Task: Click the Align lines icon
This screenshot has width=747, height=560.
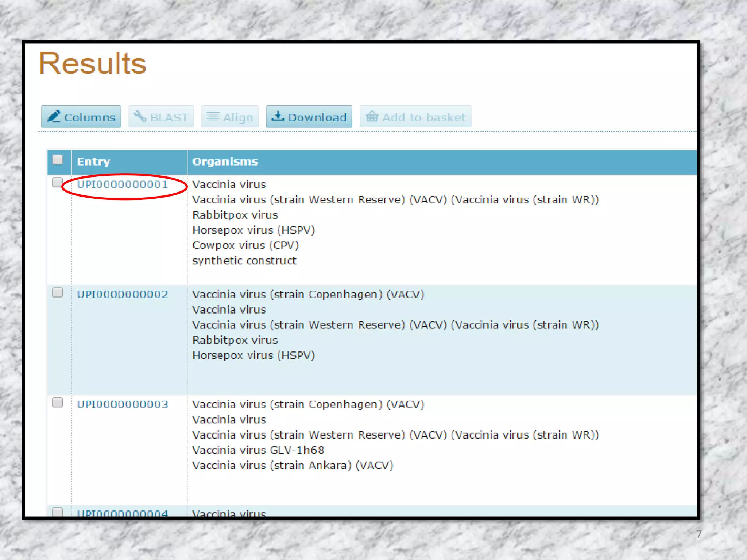Action: tap(213, 117)
